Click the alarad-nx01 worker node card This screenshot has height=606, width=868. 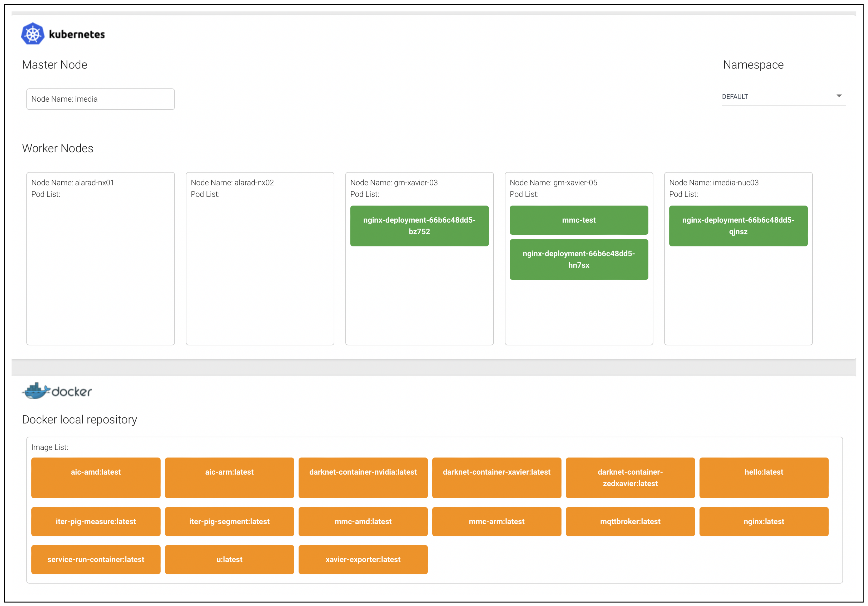[x=100, y=265]
